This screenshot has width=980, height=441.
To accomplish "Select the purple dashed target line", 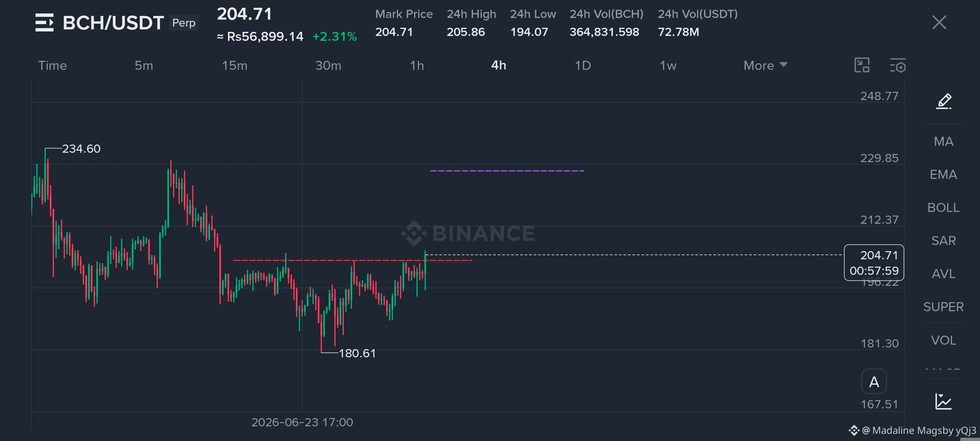I will (507, 171).
